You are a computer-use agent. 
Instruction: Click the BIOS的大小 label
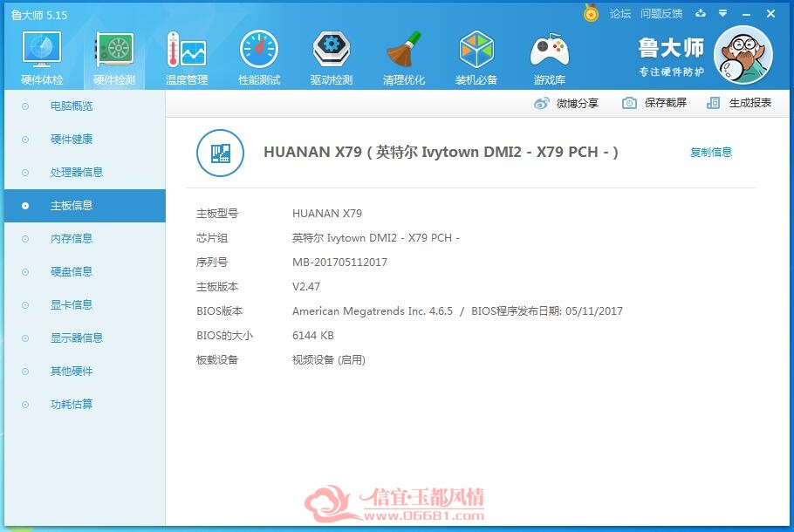tap(224, 335)
